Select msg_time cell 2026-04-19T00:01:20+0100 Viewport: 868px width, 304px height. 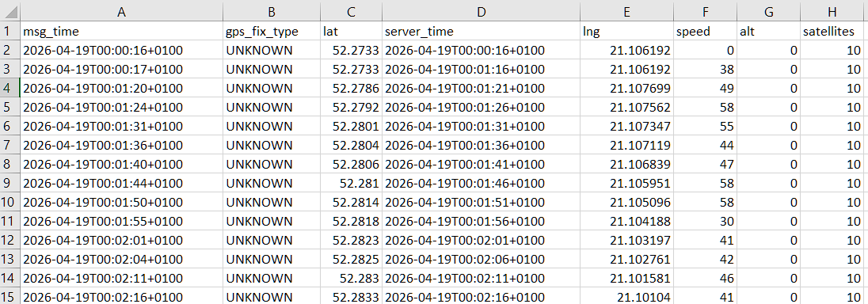point(121,88)
